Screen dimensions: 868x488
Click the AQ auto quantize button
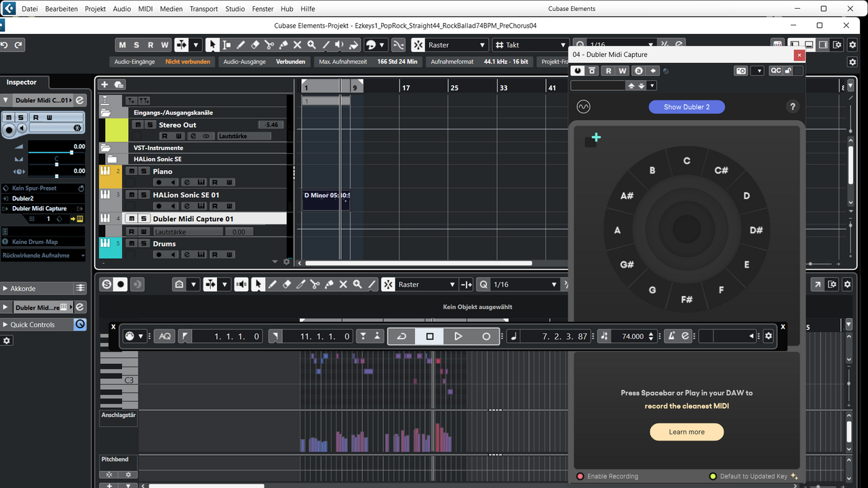coord(165,336)
